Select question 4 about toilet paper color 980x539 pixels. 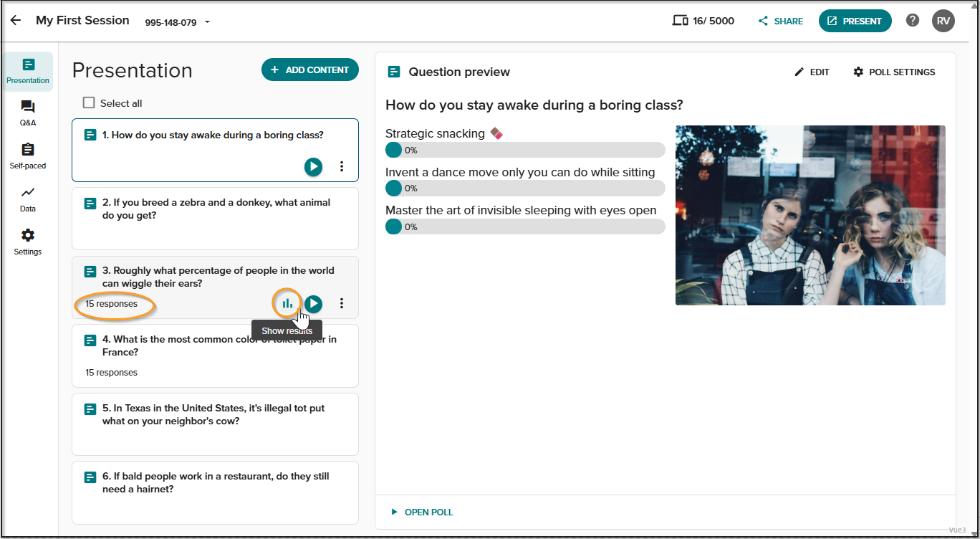click(215, 356)
